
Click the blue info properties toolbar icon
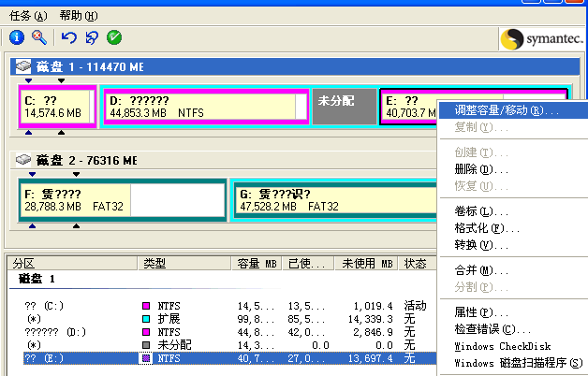tap(17, 37)
